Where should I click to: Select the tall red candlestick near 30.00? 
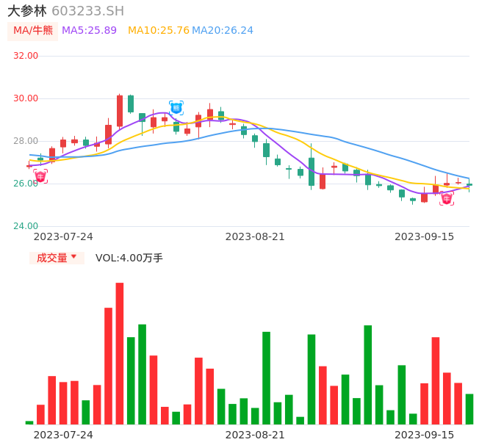pos(120,111)
